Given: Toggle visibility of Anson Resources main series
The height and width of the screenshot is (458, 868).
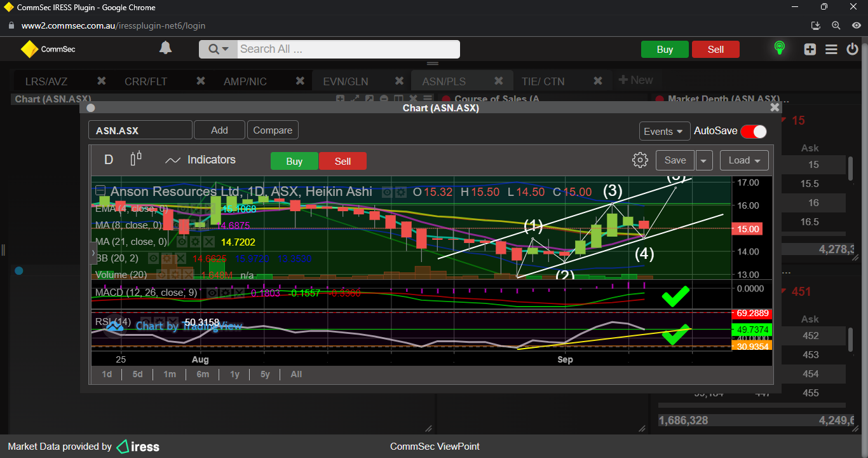Looking at the screenshot, I should point(387,191).
